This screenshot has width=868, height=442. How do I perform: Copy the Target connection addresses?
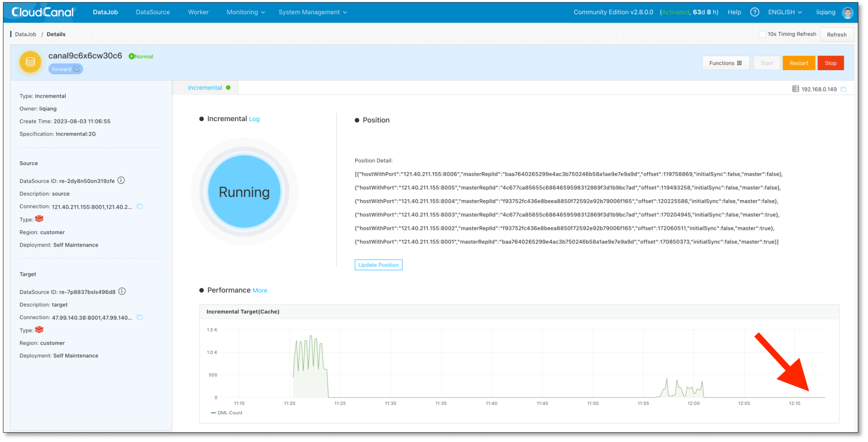[139, 317]
